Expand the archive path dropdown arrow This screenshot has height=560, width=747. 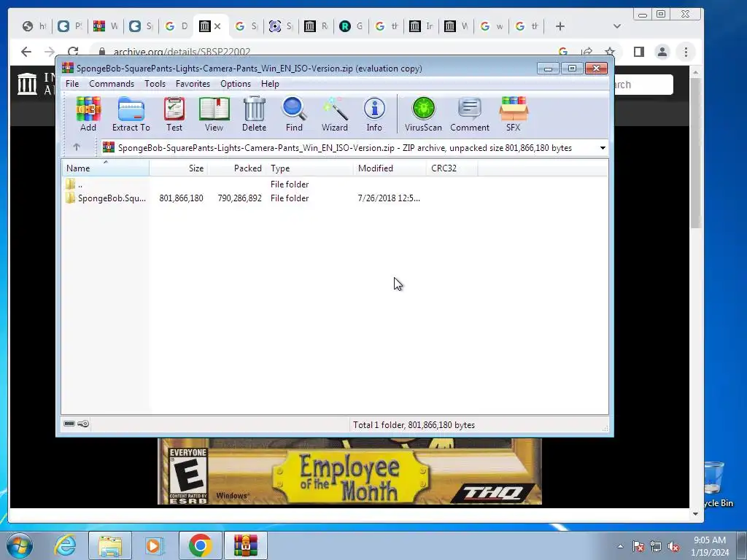click(603, 148)
